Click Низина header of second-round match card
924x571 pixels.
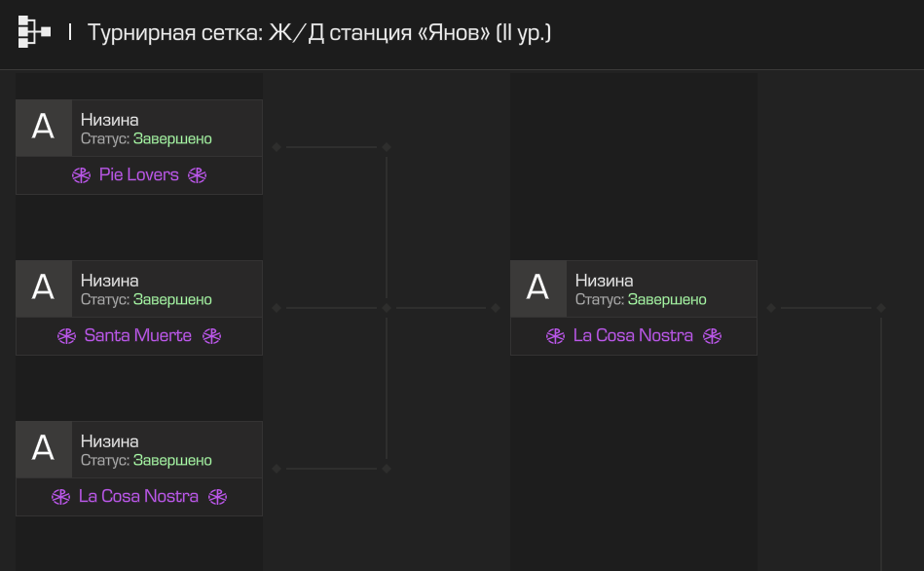[x=604, y=281]
